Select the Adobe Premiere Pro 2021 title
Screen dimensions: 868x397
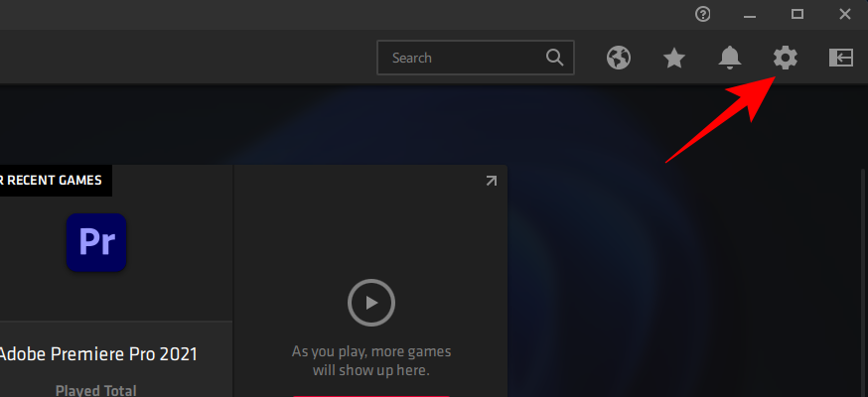tap(98, 354)
